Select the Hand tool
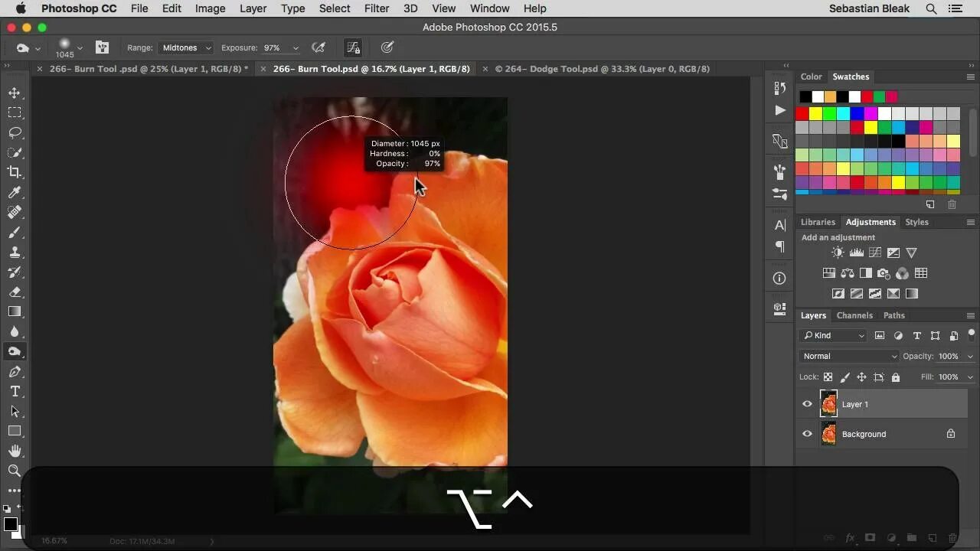This screenshot has height=551, width=980. (x=15, y=451)
